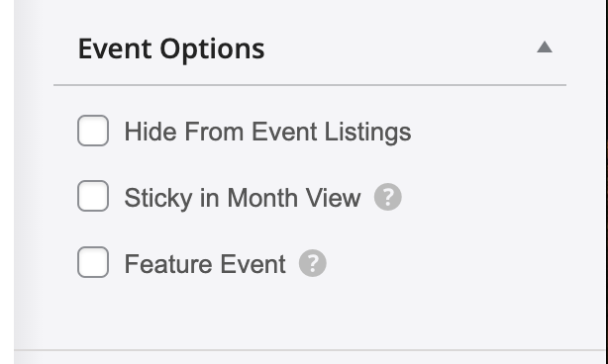Click gray question mark after Feature Event
This screenshot has width=608, height=364.
(313, 263)
